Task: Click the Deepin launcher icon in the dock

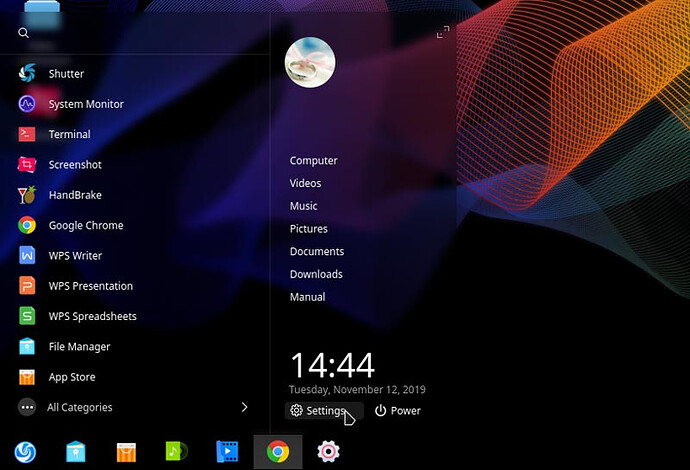Action: tap(24, 452)
